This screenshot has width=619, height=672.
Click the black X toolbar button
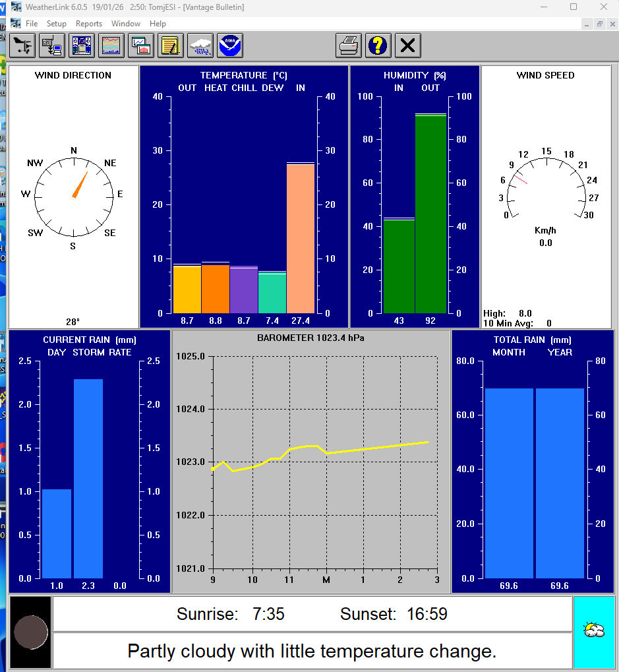408,46
